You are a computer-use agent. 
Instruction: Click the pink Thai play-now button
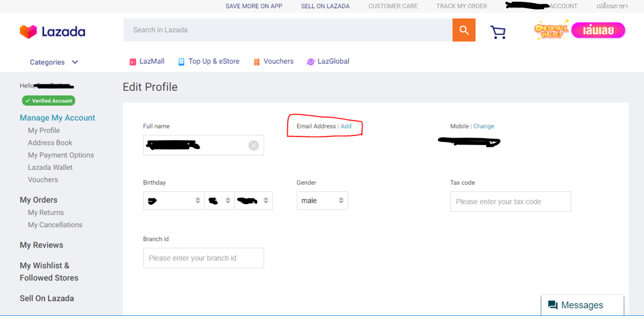(598, 30)
